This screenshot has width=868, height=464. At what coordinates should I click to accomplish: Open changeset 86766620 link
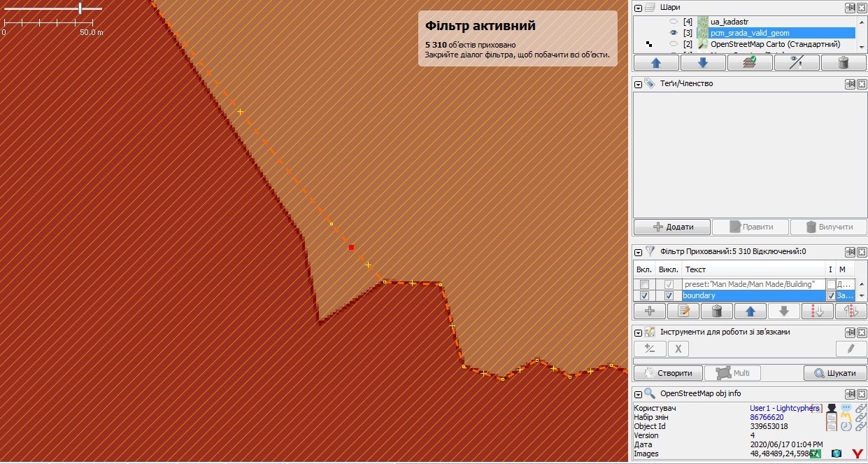point(767,417)
